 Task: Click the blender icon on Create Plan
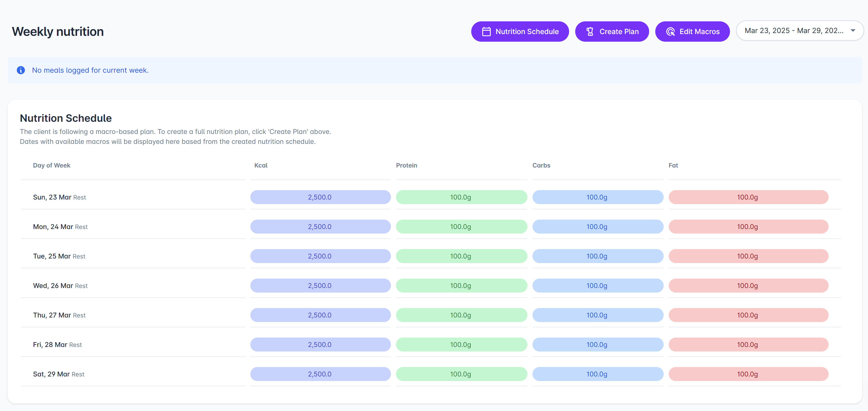pos(590,32)
